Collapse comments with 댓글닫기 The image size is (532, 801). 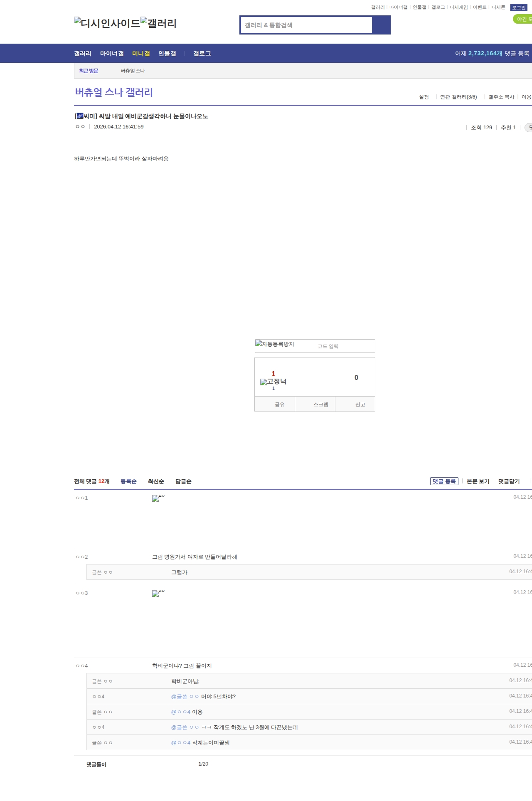(509, 481)
